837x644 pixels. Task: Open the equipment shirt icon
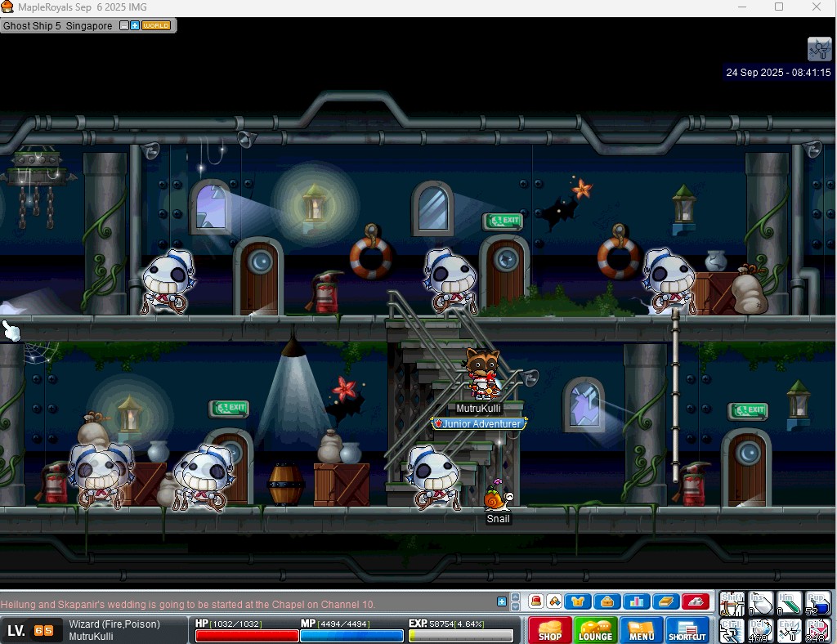578,602
